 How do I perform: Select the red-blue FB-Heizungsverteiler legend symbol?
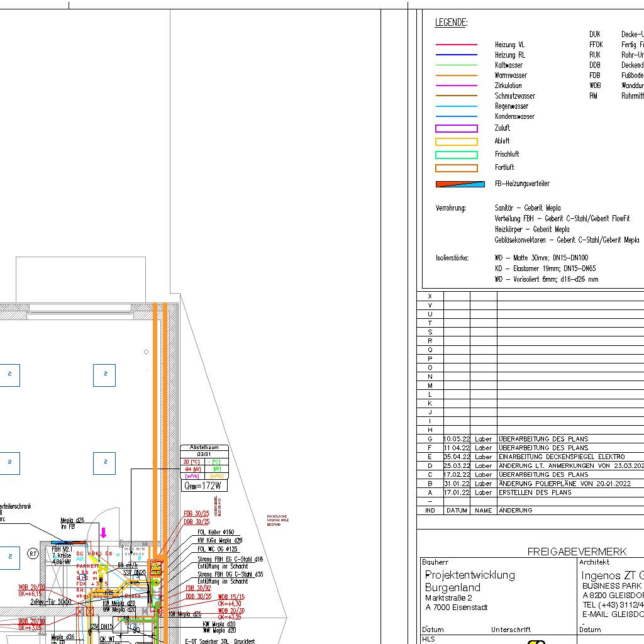pos(460,184)
